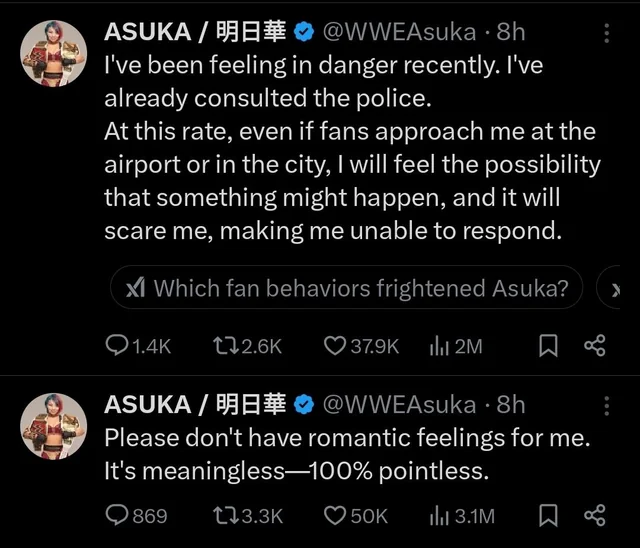Open replies on the second tweet (869)

[136, 515]
